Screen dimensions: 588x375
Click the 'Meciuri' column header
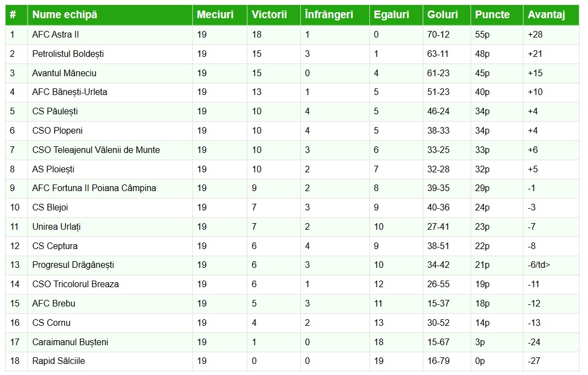pyautogui.click(x=215, y=15)
